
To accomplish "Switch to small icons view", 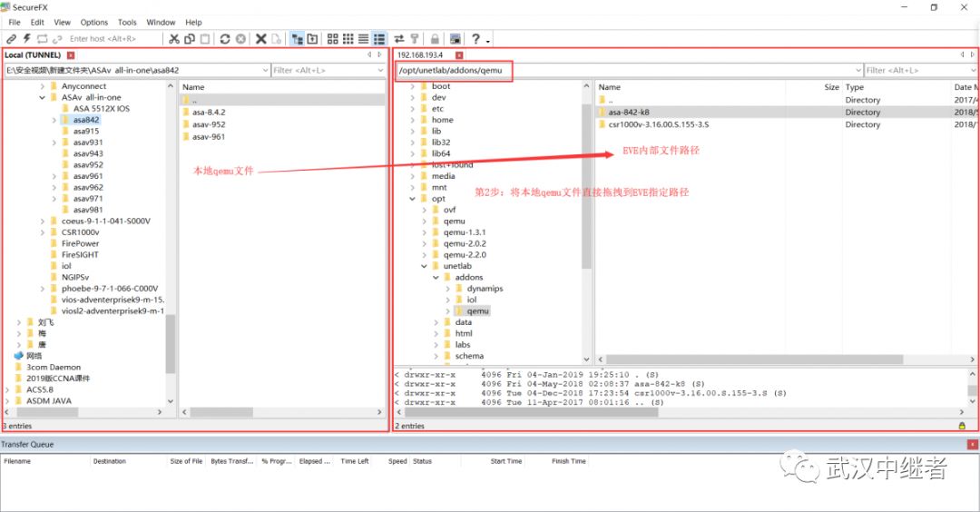I will pyautogui.click(x=348, y=39).
